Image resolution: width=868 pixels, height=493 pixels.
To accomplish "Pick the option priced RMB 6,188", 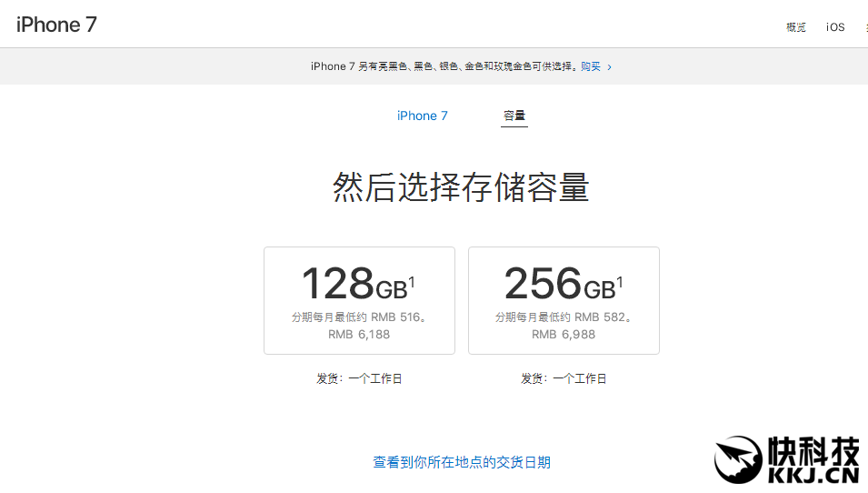I will (359, 335).
